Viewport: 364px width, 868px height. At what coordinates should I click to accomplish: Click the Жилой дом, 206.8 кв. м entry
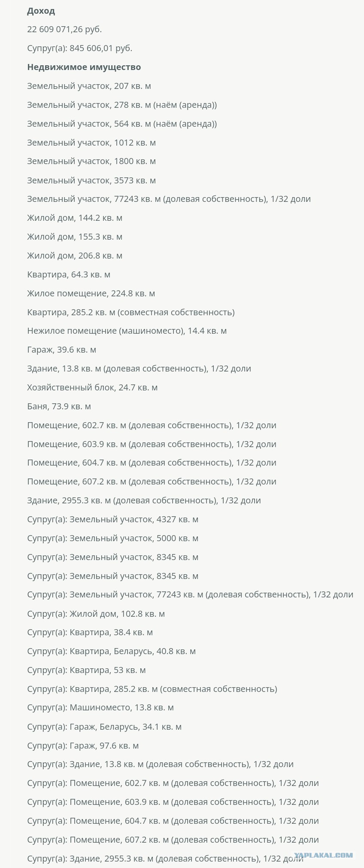75,256
